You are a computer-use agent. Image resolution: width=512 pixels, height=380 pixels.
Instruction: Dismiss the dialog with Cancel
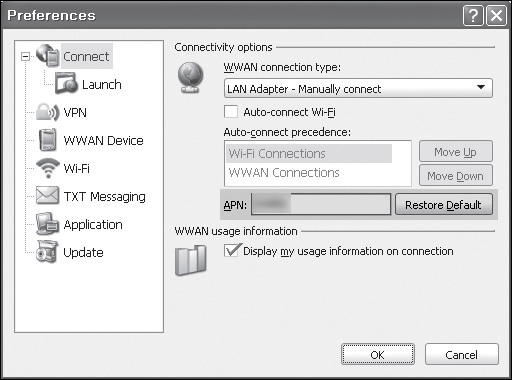click(x=462, y=354)
